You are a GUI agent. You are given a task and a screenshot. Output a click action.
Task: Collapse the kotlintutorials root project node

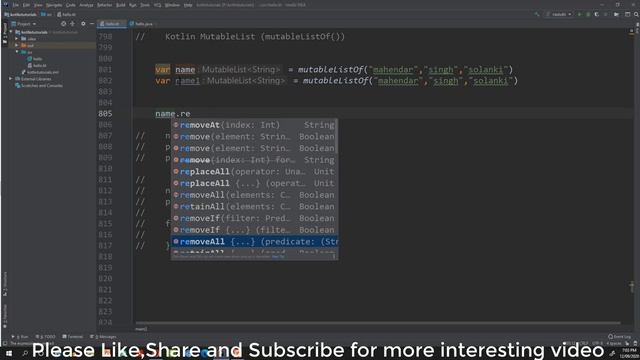[11, 32]
